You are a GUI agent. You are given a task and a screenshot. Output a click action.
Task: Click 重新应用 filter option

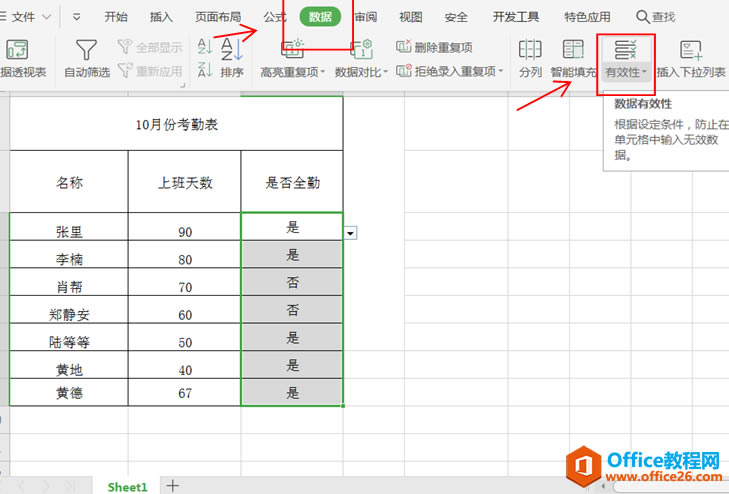150,71
